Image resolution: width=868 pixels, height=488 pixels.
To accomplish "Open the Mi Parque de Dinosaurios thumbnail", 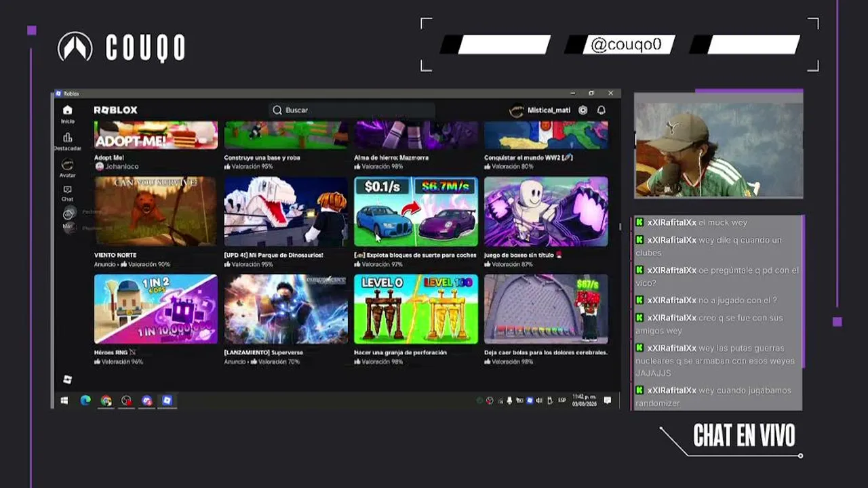I will click(x=286, y=211).
